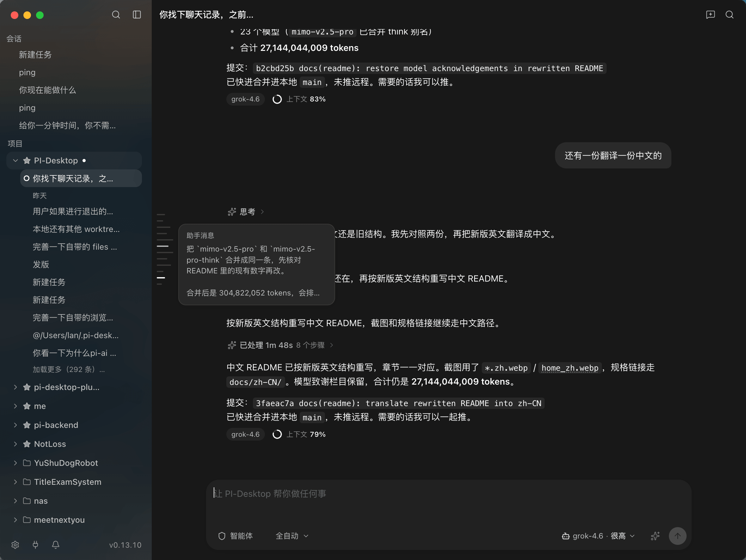
Task: Open notifications bell icon
Action: (56, 545)
